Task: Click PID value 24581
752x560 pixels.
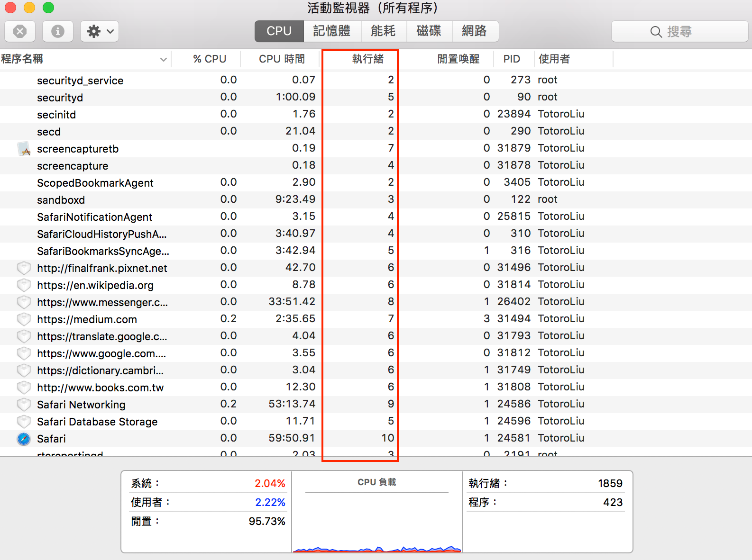Action: click(x=514, y=438)
